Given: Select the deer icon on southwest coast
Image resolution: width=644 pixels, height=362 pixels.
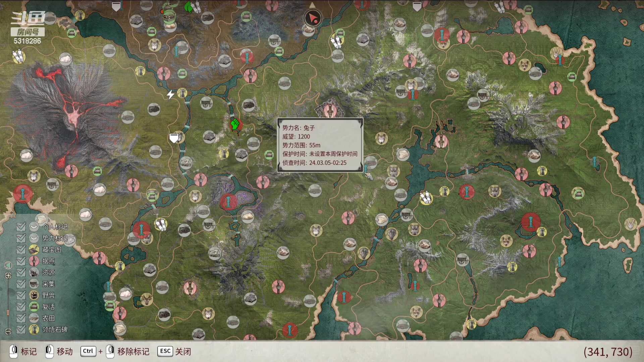Looking at the screenshot, I should pyautogui.click(x=147, y=299).
